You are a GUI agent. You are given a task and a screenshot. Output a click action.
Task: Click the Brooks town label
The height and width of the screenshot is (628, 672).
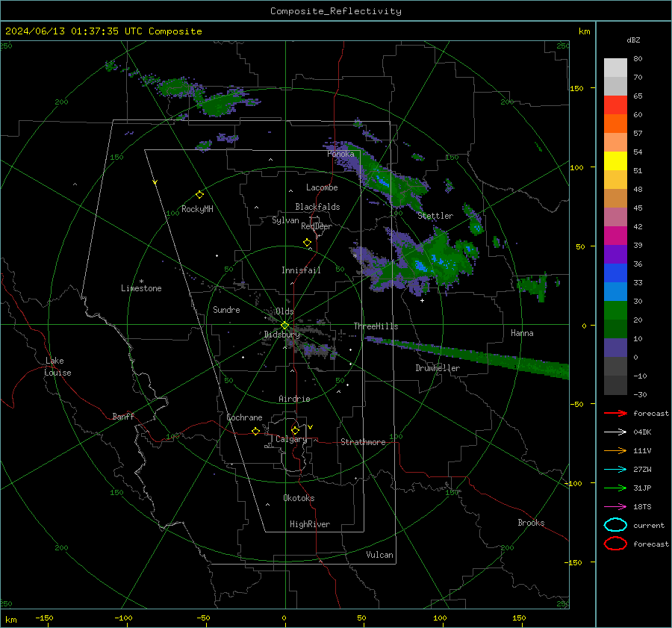coord(531,523)
